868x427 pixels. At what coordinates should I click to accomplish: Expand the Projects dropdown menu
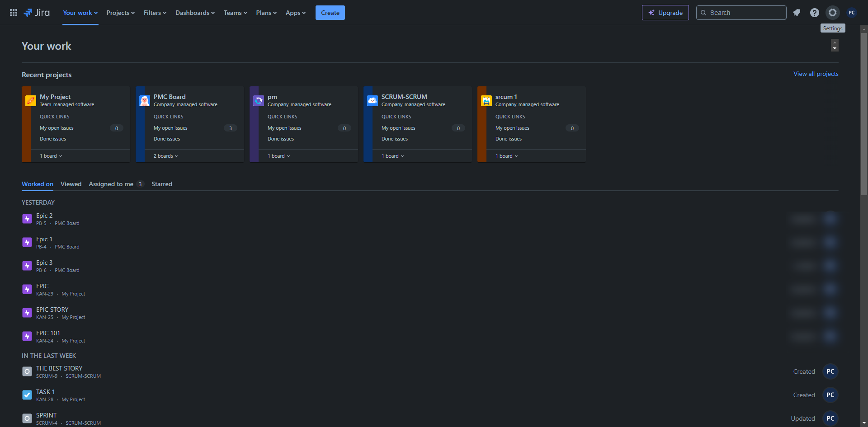click(120, 13)
